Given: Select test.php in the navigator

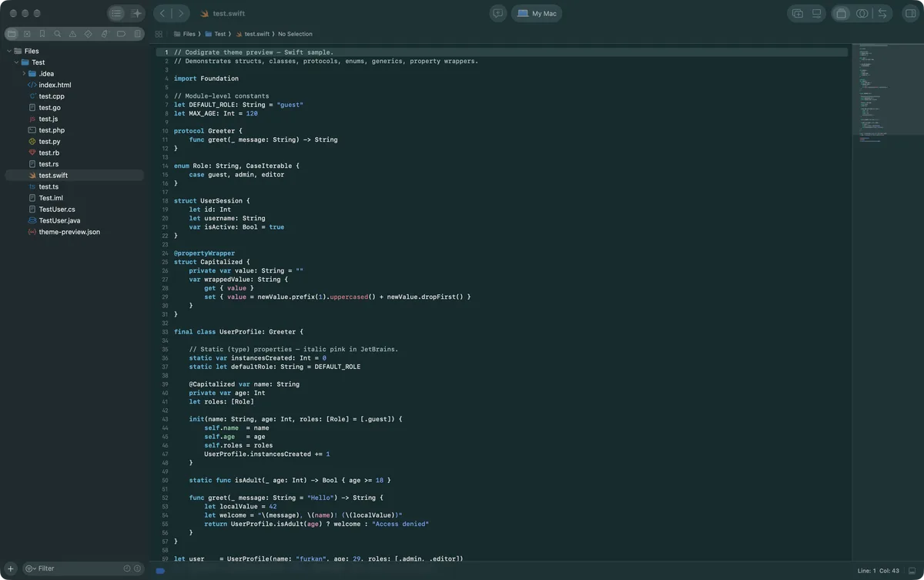Looking at the screenshot, I should click(52, 130).
